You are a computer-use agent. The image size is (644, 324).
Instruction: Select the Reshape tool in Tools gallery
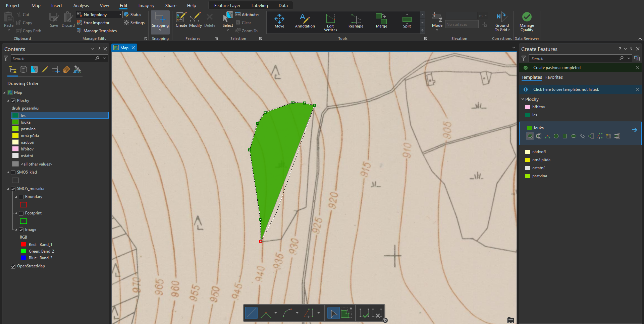tap(356, 21)
